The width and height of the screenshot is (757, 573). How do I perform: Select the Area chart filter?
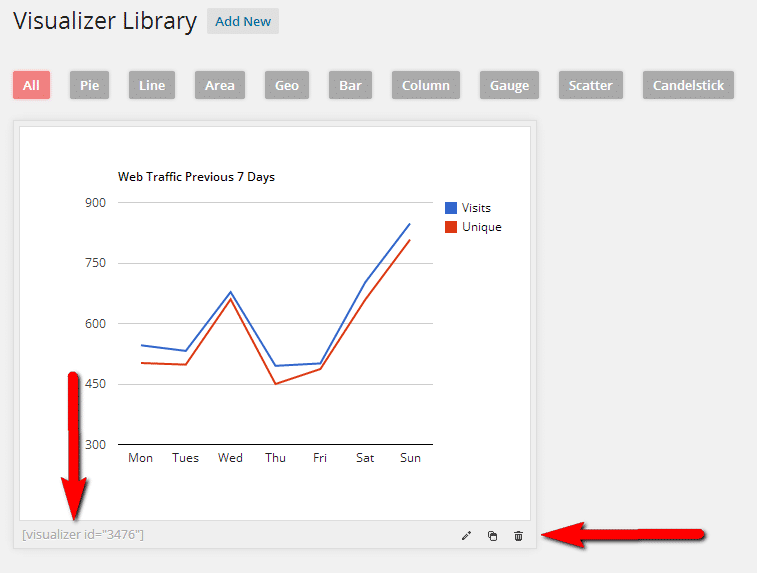coord(219,85)
